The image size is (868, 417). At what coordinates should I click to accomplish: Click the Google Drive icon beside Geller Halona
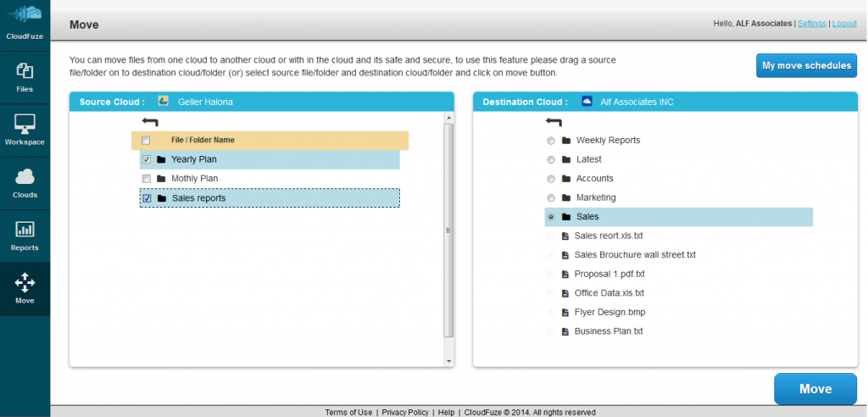click(x=164, y=101)
